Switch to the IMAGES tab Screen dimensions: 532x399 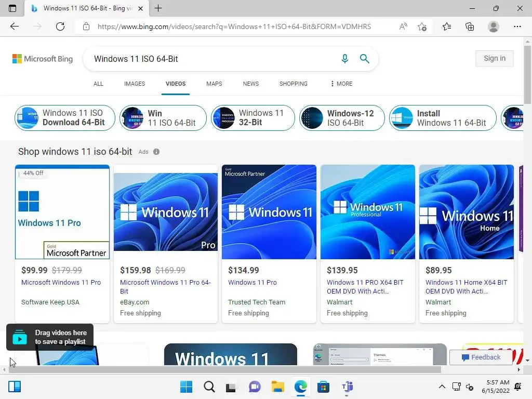coord(135,84)
